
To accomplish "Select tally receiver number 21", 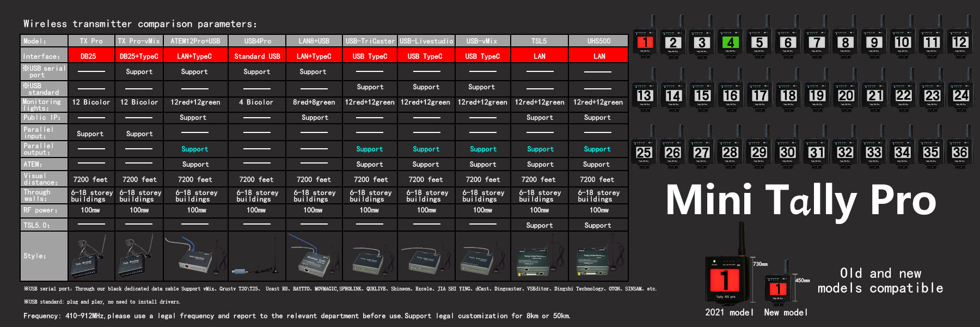I will click(x=874, y=96).
